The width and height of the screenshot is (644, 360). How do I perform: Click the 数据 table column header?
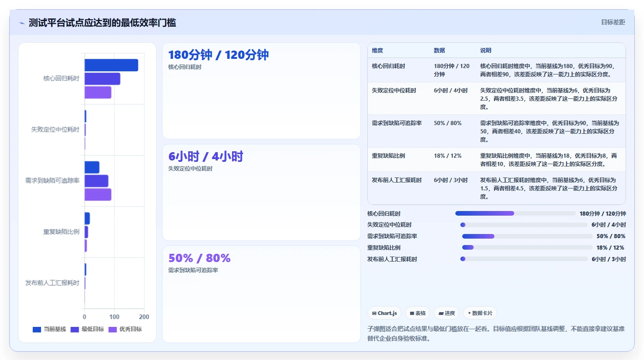(440, 51)
